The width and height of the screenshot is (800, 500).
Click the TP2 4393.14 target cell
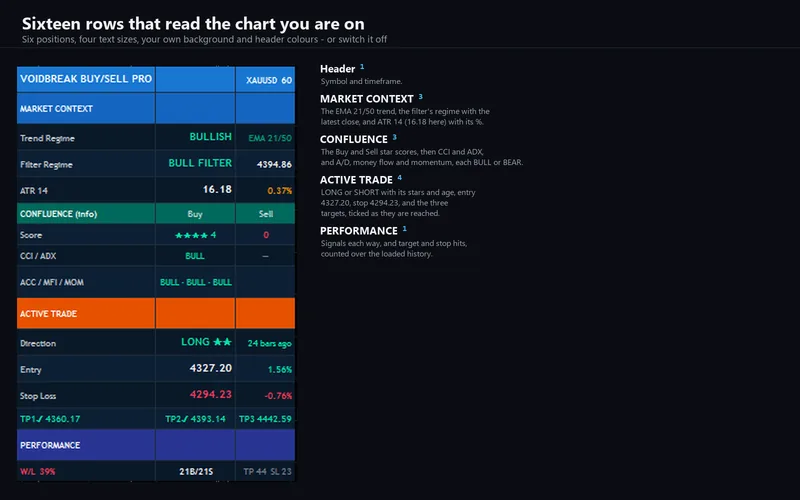pos(195,419)
